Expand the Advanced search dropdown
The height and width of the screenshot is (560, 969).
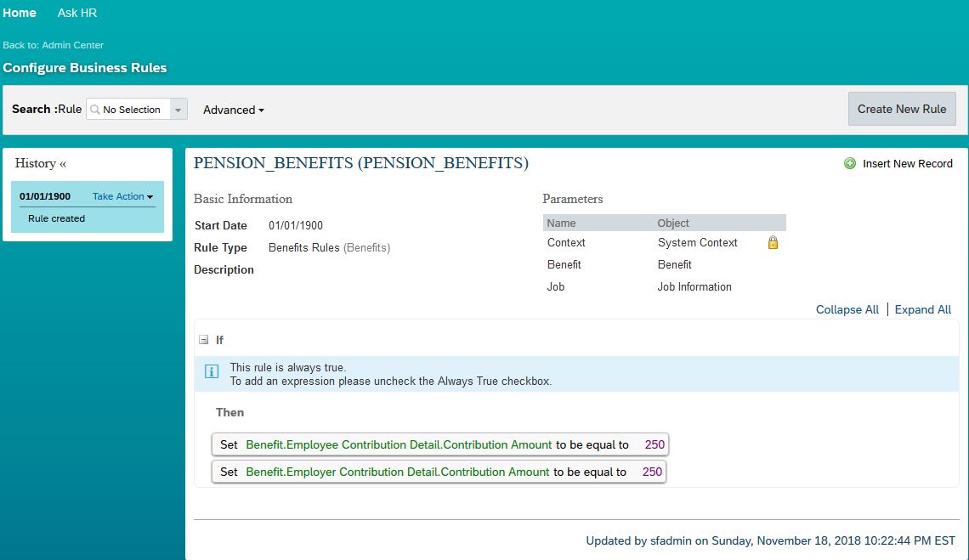(x=234, y=110)
